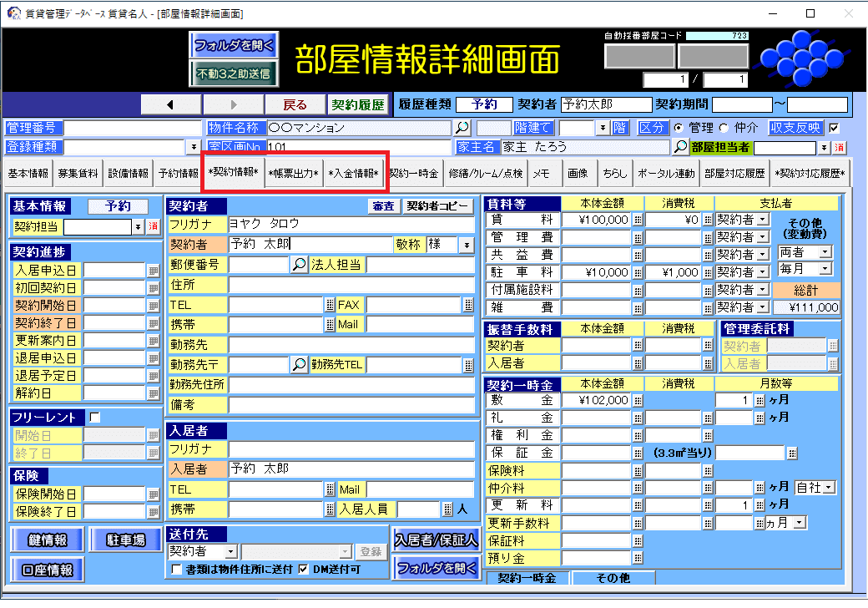Click calculator icon beside 敷金 amount
The image size is (868, 608).
(638, 400)
